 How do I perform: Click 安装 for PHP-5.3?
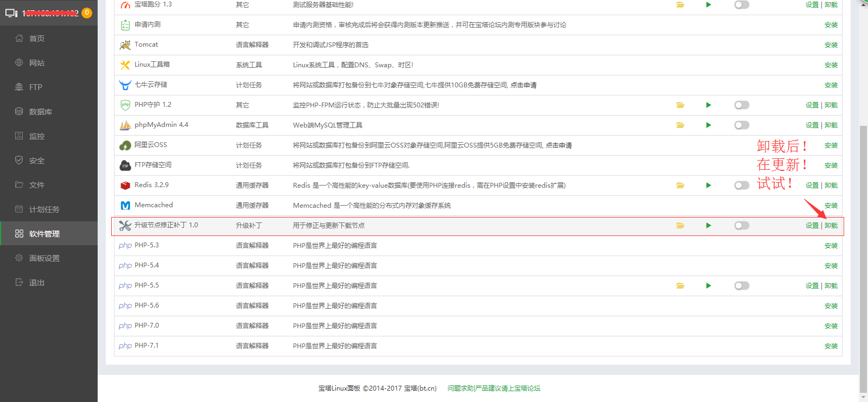pyautogui.click(x=831, y=246)
